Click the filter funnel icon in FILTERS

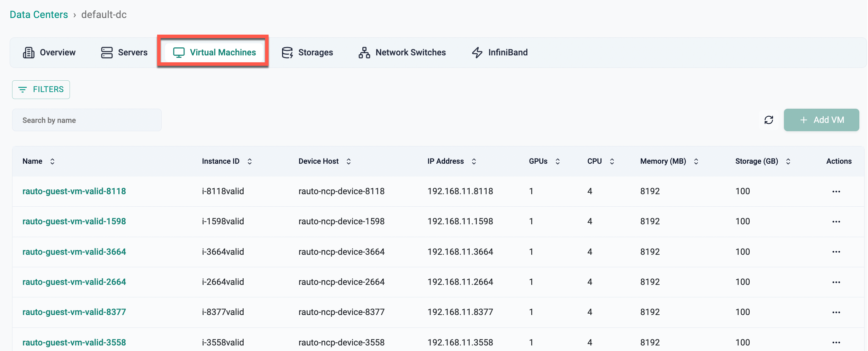[x=23, y=89]
